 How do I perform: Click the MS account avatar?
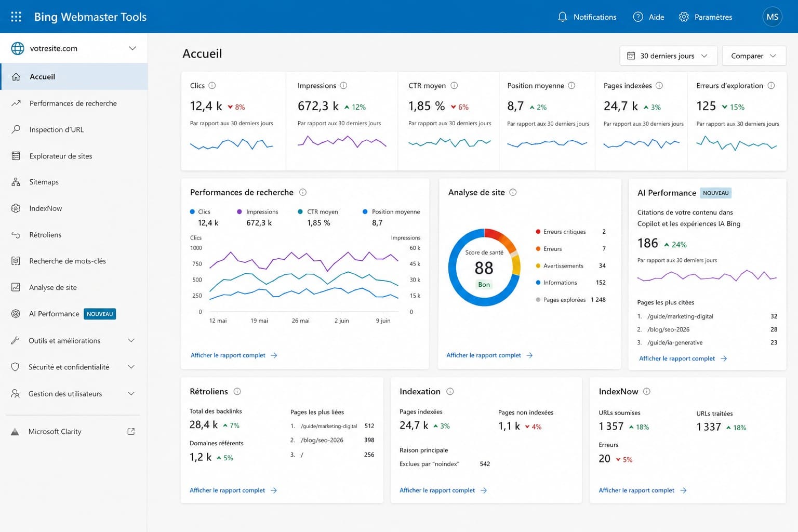click(x=772, y=17)
